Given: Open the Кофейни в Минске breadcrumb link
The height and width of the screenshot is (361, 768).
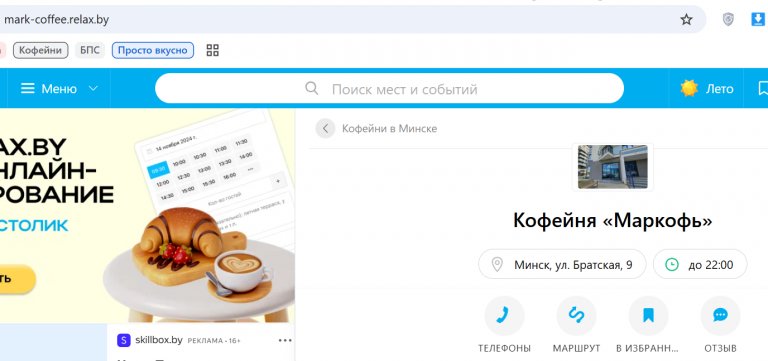Looking at the screenshot, I should coord(389,129).
